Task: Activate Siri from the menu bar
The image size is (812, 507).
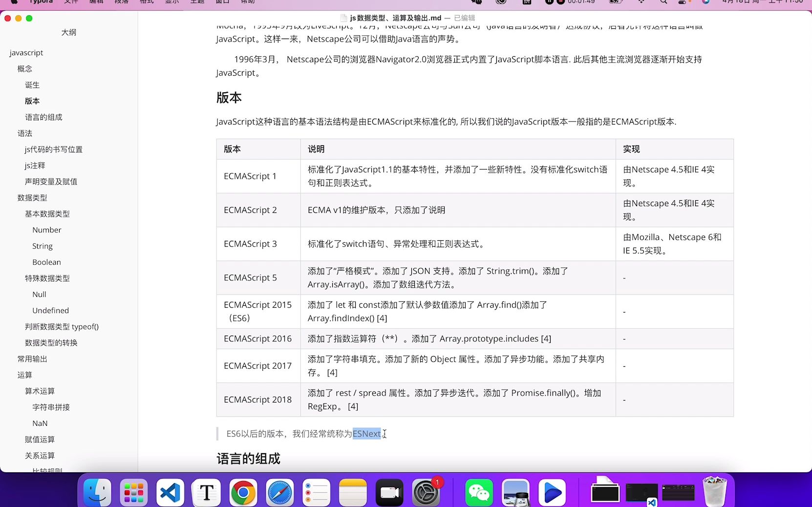Action: tap(705, 2)
